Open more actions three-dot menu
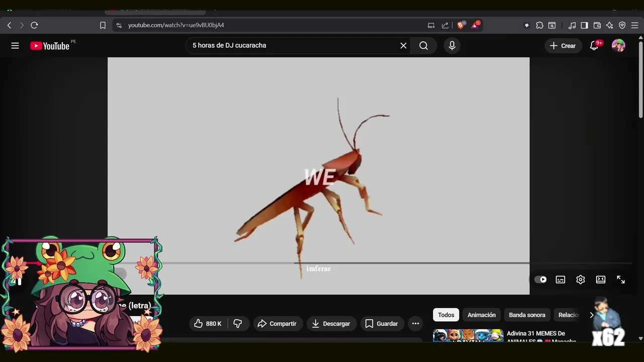This screenshot has width=644, height=362. pyautogui.click(x=416, y=324)
